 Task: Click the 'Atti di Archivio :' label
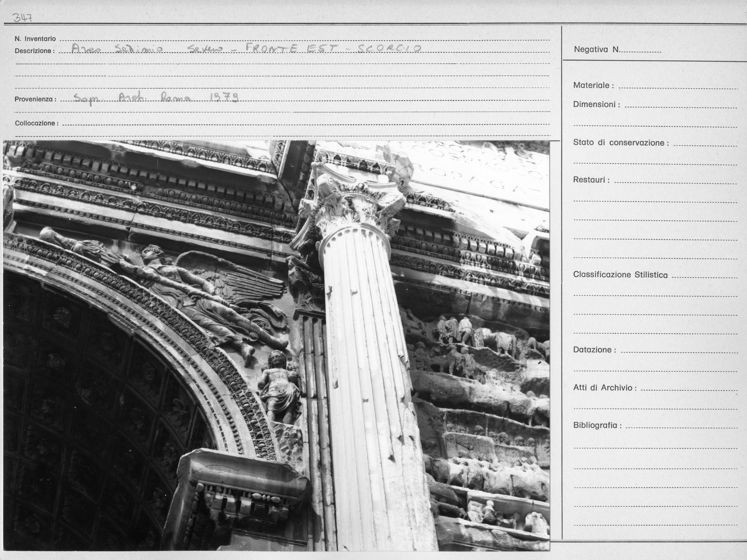tap(605, 388)
